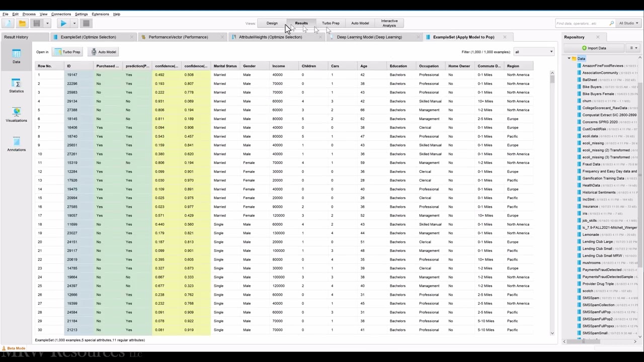
Task: Click the Repository horizontal scrollbar right arrow
Action: [x=635, y=342]
